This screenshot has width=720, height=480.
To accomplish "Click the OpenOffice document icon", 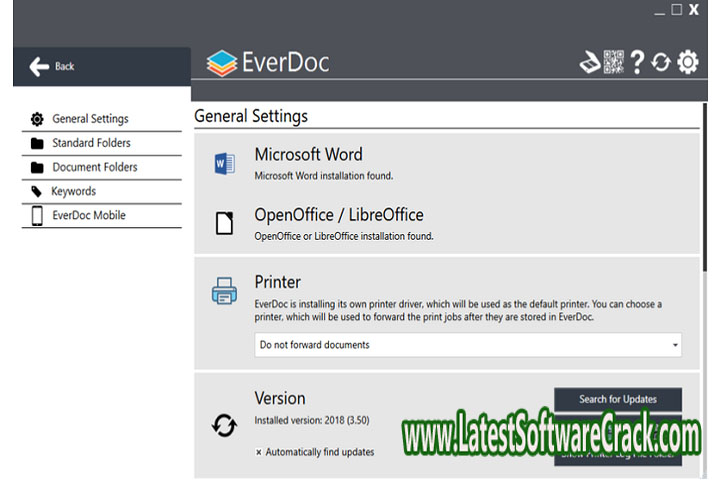I will pyautogui.click(x=224, y=223).
